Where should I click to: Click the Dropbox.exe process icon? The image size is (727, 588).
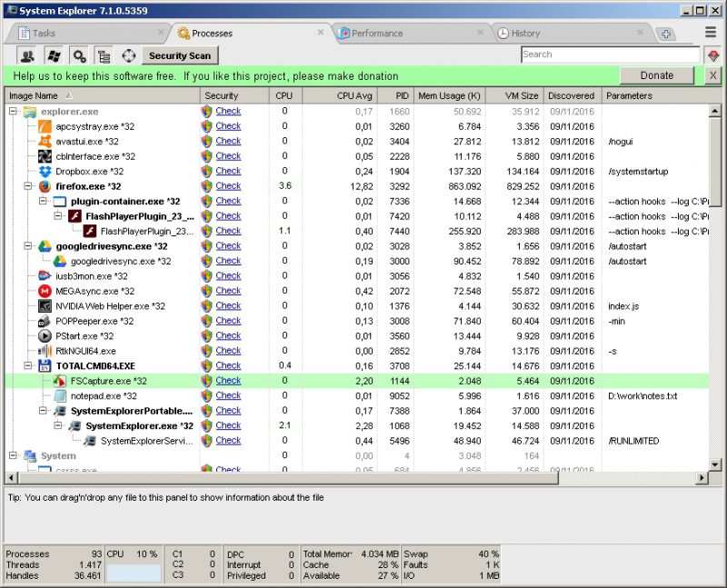[45, 171]
